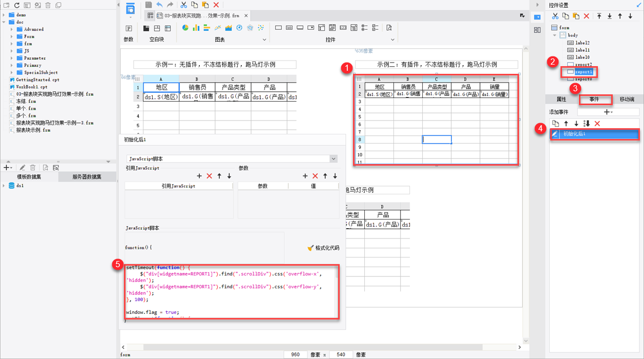Click the Paste icon in main toolbar

(x=205, y=5)
